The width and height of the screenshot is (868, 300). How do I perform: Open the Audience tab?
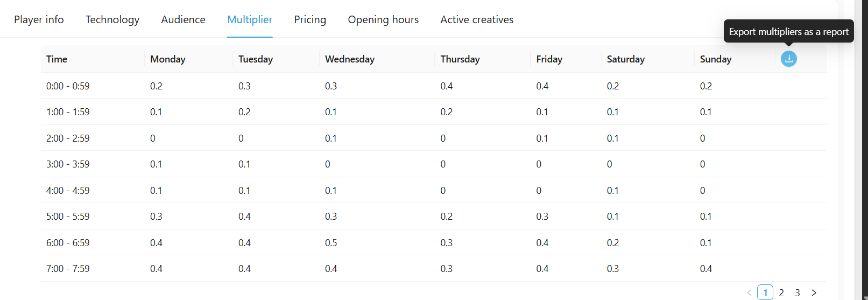[x=183, y=19]
